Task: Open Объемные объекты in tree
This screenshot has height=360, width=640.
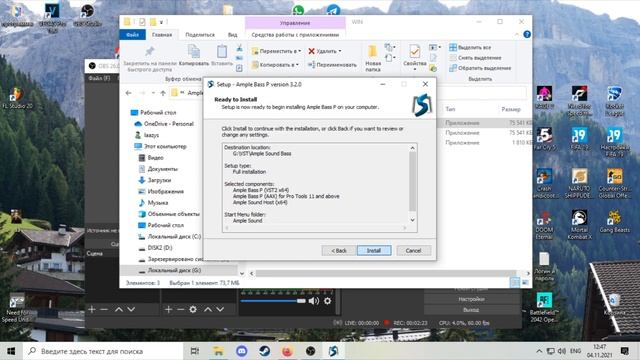Action: (x=173, y=214)
